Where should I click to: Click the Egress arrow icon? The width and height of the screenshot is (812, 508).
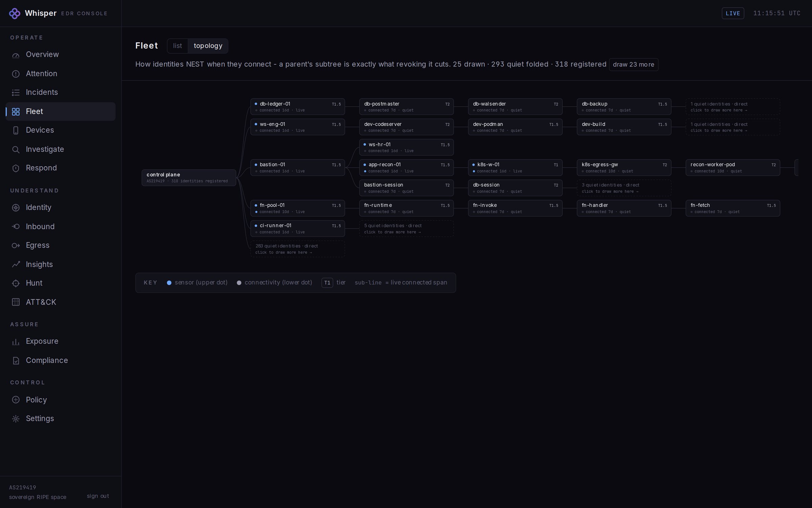16,246
